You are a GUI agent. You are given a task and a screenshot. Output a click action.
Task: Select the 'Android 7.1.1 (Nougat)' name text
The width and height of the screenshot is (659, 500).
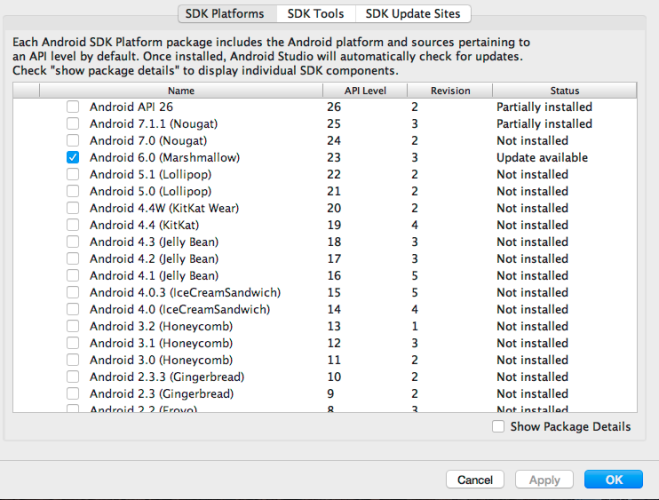coord(153,124)
